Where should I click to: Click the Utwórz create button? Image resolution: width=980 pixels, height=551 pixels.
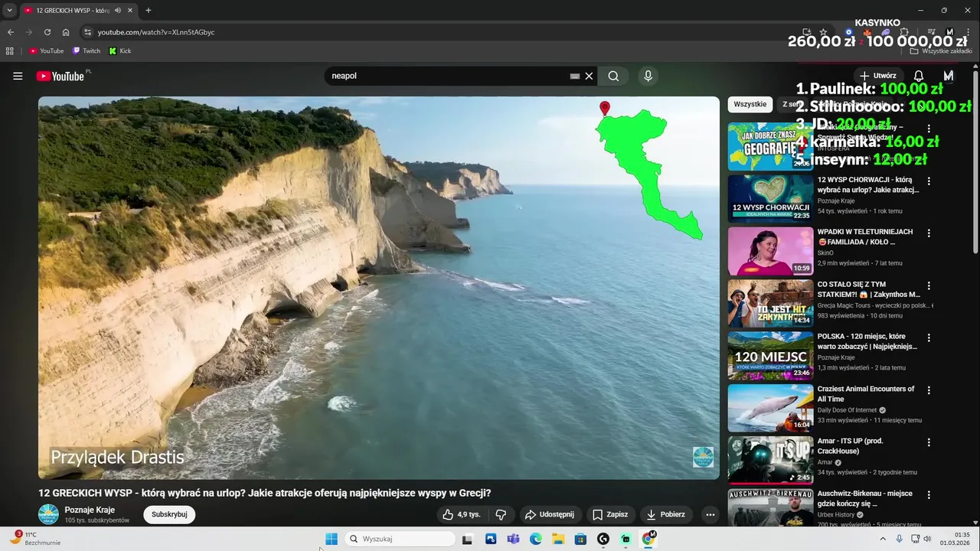pyautogui.click(x=877, y=76)
